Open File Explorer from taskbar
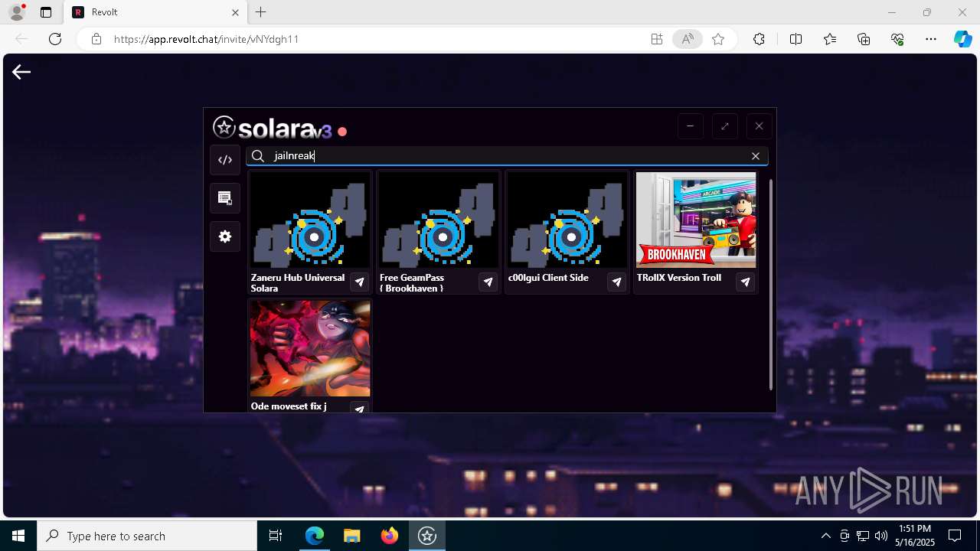Screen dimensions: 980x551 tap(352, 536)
